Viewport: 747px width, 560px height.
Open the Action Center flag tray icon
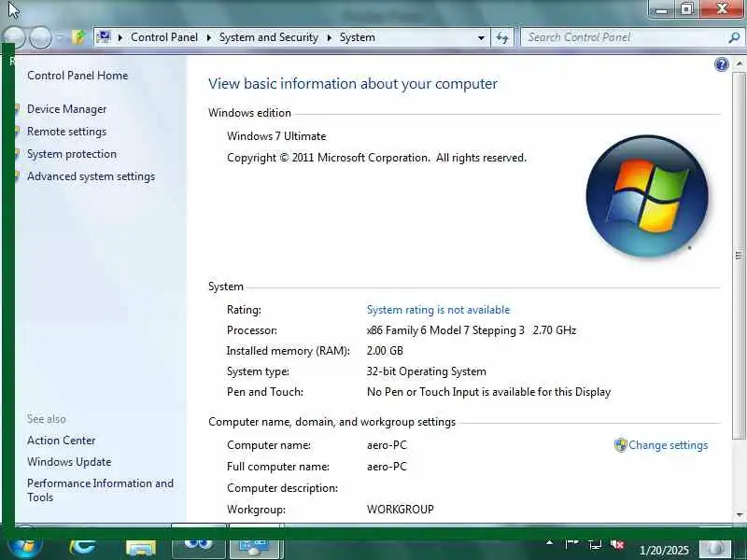pos(571,543)
